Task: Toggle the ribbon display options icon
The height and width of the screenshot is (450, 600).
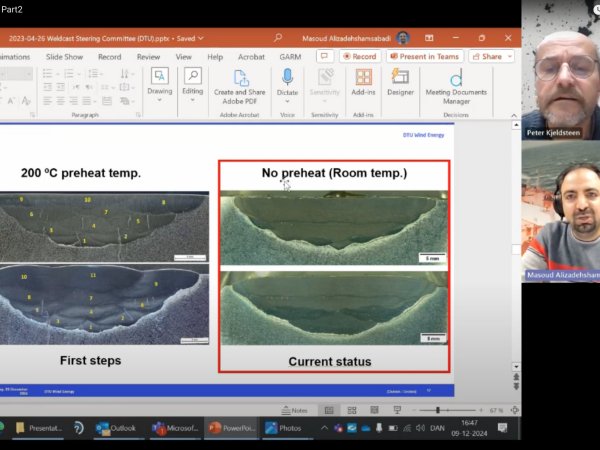Action: coord(429,38)
